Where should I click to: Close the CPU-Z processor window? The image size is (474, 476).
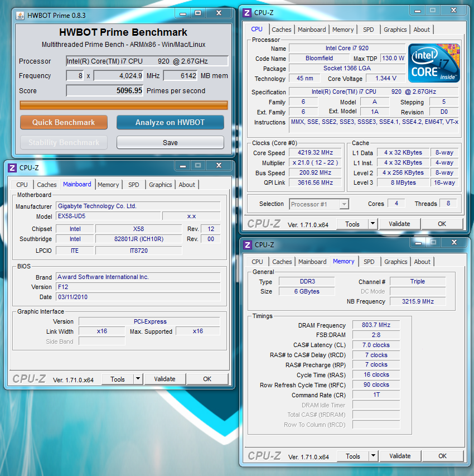click(454, 11)
